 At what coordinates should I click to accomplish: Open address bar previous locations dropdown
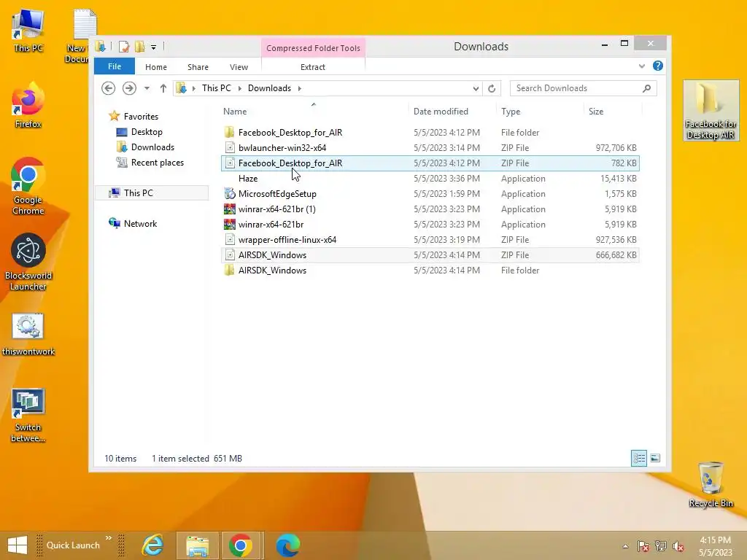tap(476, 88)
